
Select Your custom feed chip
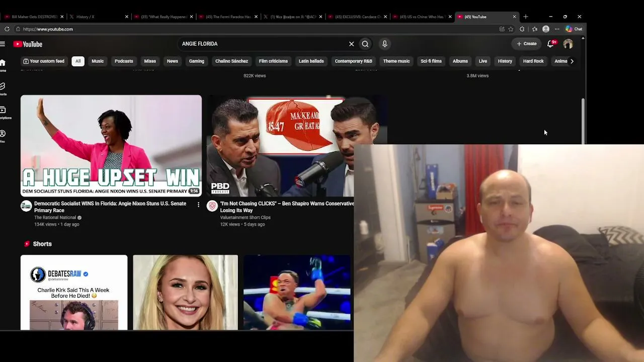click(x=44, y=61)
